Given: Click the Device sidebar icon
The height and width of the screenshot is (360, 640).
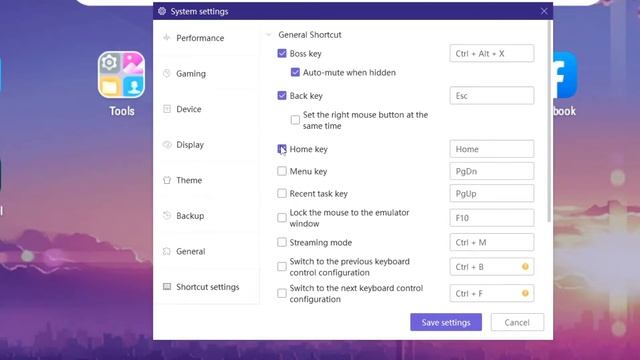Looking at the screenshot, I should 167,109.
